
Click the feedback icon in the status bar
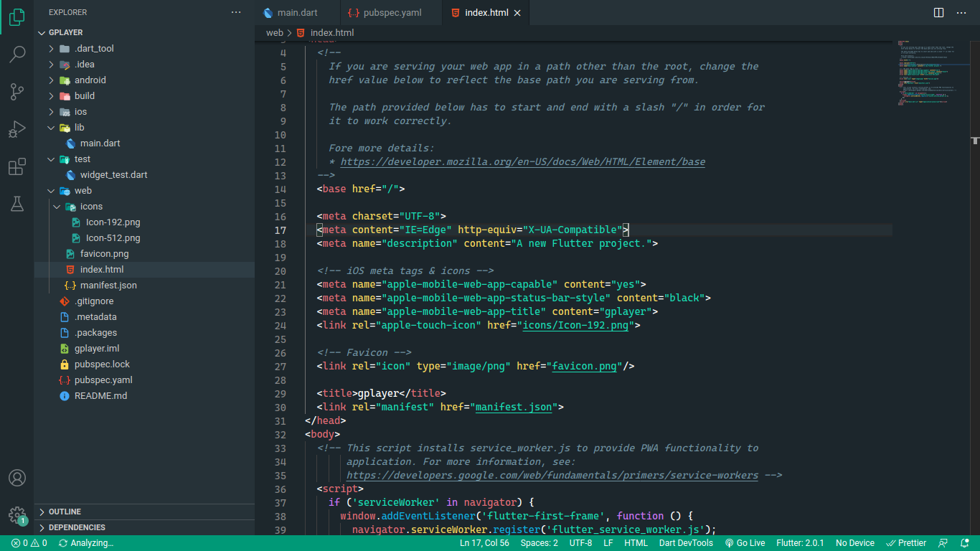pyautogui.click(x=943, y=543)
